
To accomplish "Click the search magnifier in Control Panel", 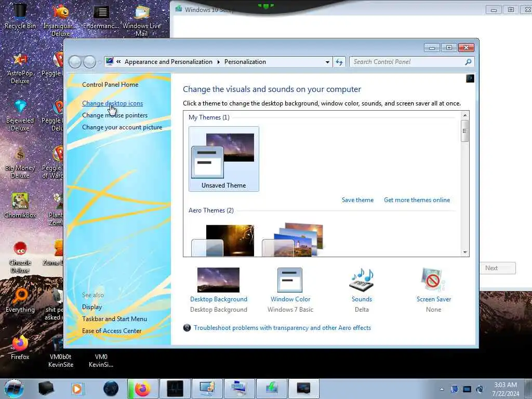I will 468,62.
